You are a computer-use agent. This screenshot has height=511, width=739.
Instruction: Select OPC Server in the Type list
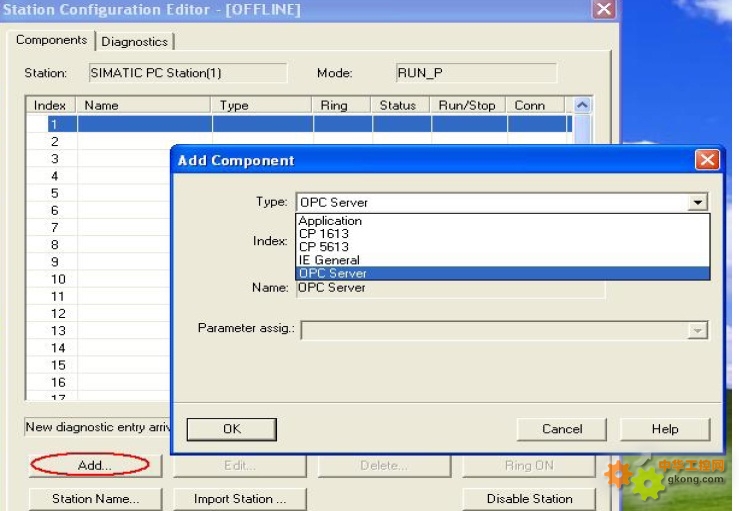502,273
